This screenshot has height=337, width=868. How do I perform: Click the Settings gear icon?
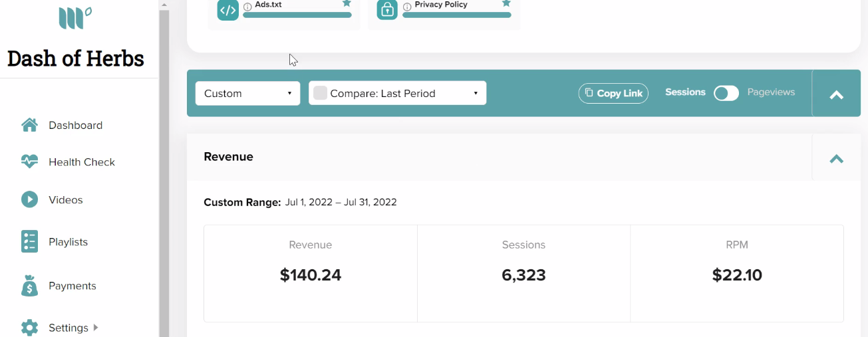(29, 328)
